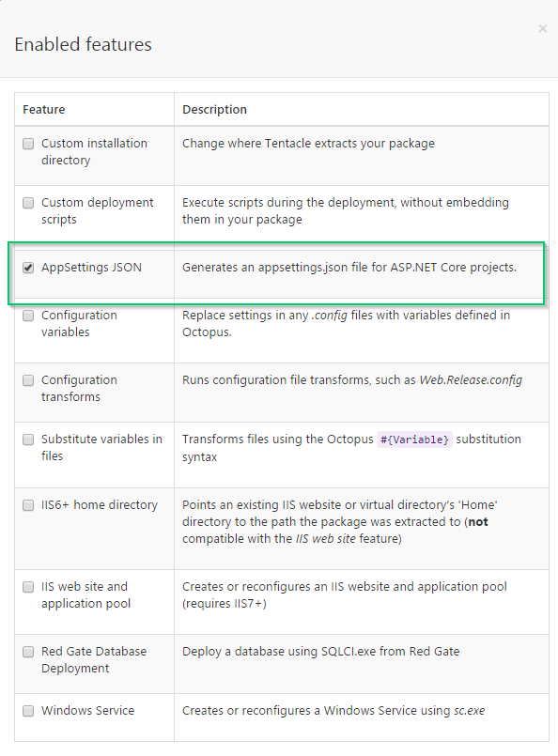The image size is (558, 756).
Task: Close the Enabled features dialog
Action: click(x=543, y=29)
